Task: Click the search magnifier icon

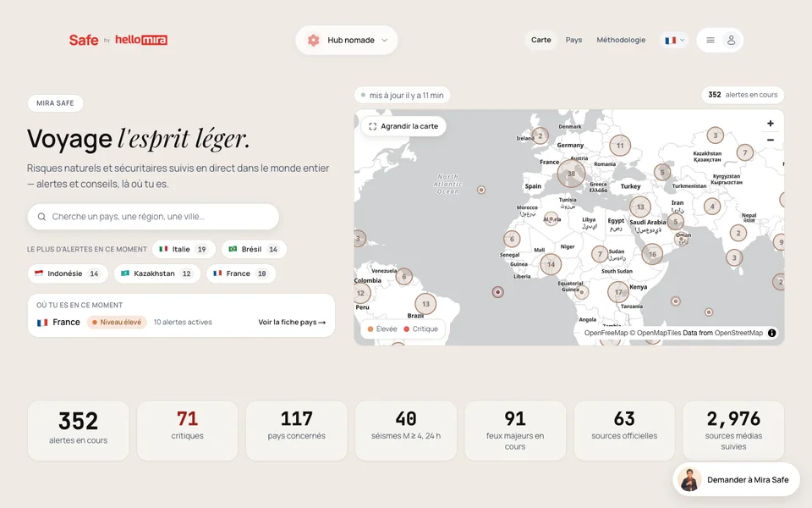Action: coord(41,217)
